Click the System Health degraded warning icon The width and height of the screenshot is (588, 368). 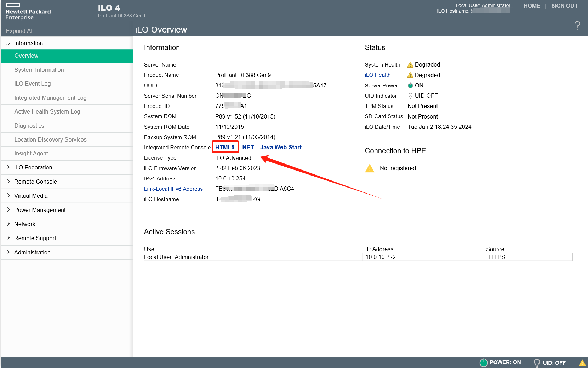(x=410, y=65)
